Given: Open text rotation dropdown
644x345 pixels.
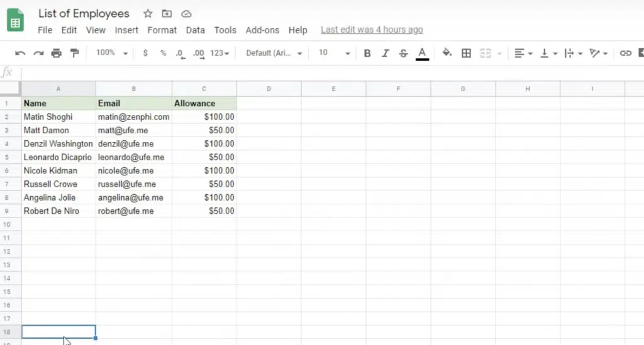Looking at the screenshot, I should (x=598, y=53).
